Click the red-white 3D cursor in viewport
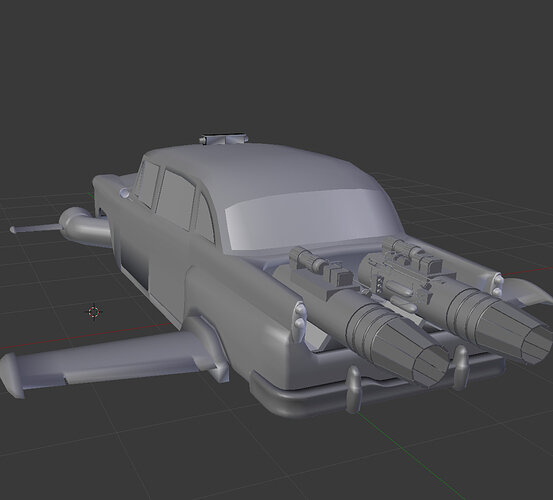Screen dimensions: 553x500 pos(94,312)
